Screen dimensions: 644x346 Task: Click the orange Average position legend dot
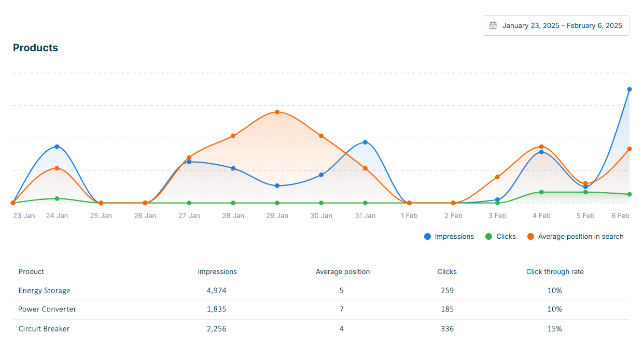(x=530, y=237)
